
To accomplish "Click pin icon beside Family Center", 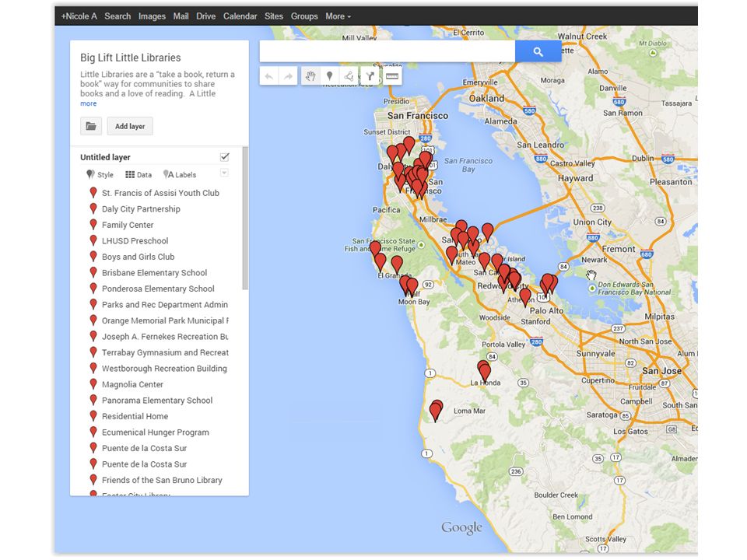I will point(93,225).
